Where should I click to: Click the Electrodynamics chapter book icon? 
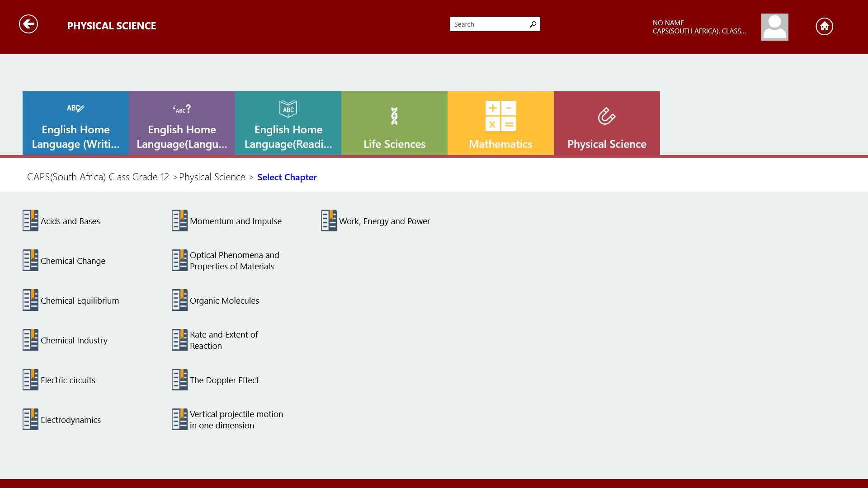pos(30,419)
